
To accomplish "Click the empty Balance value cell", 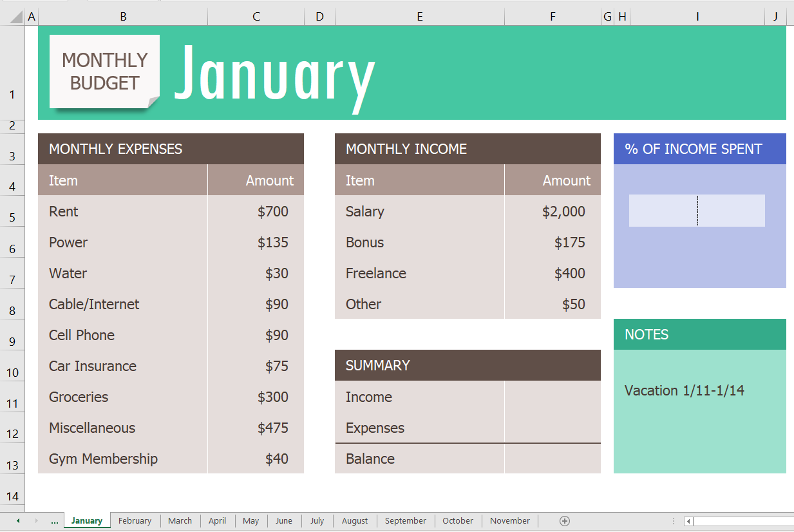I will [x=553, y=459].
